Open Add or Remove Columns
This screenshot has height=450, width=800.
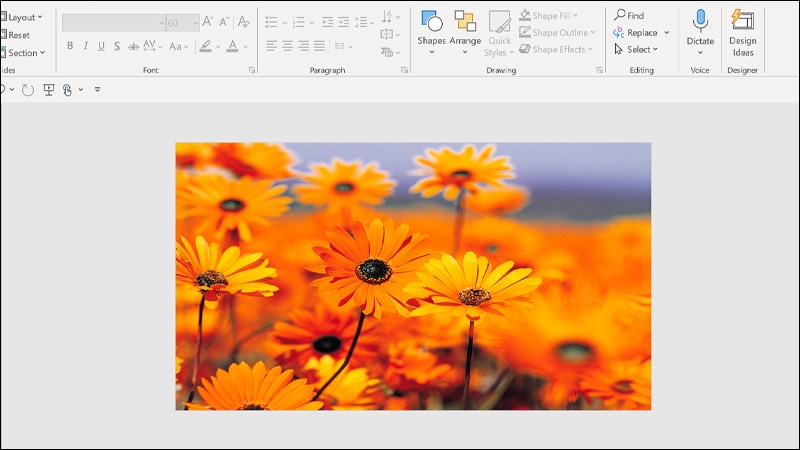click(x=343, y=46)
